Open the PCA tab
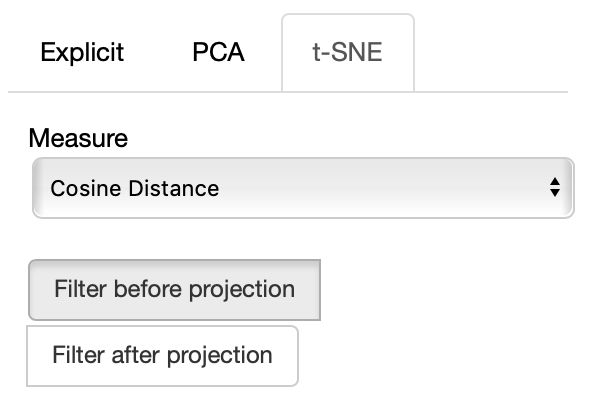The height and width of the screenshot is (394, 598). 218,52
